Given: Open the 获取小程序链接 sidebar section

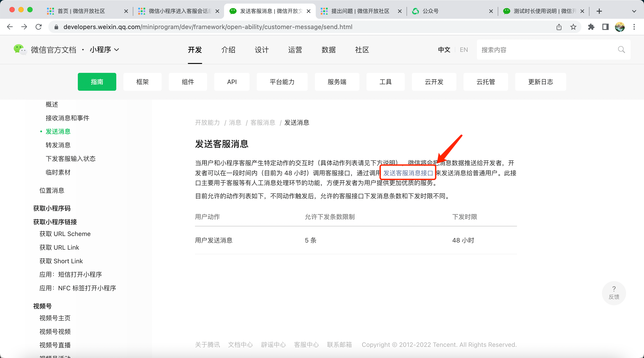Looking at the screenshot, I should 55,222.
